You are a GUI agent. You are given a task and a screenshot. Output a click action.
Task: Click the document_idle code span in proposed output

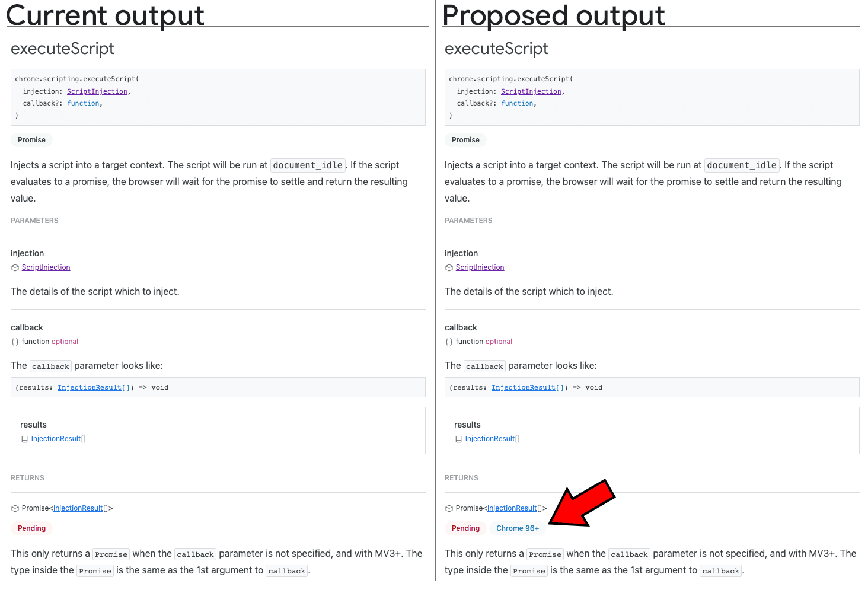[x=741, y=165]
